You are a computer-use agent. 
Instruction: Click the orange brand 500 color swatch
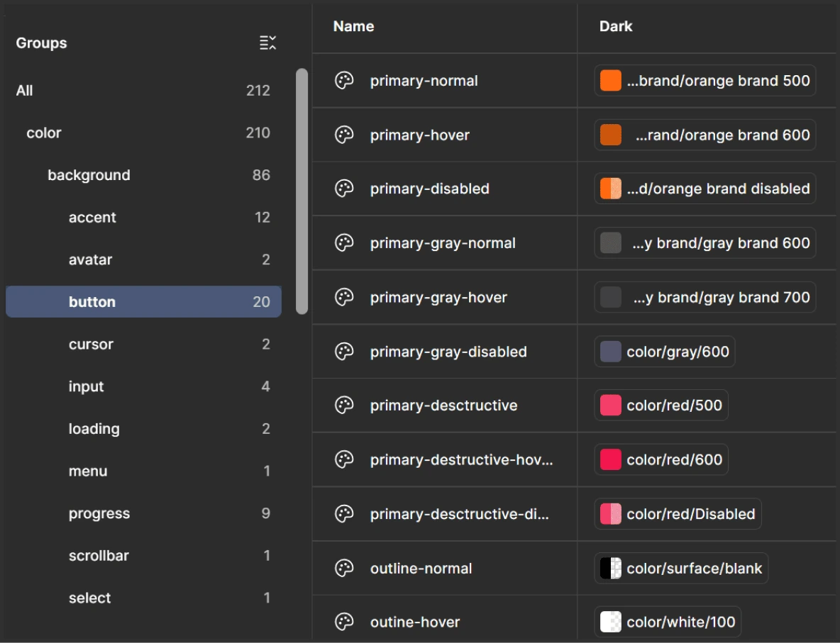(611, 81)
